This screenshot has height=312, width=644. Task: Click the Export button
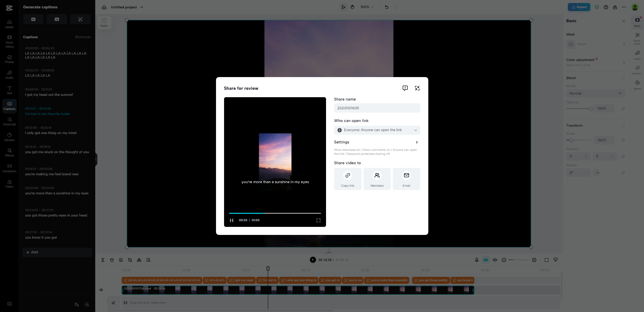click(579, 7)
